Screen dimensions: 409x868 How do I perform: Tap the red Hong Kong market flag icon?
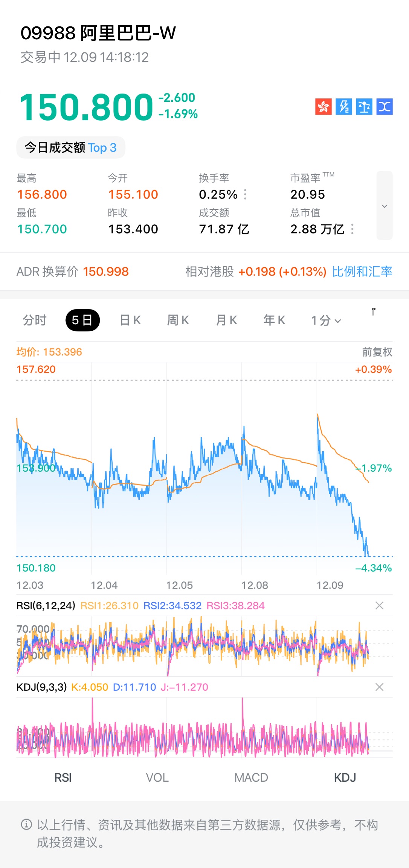(323, 107)
